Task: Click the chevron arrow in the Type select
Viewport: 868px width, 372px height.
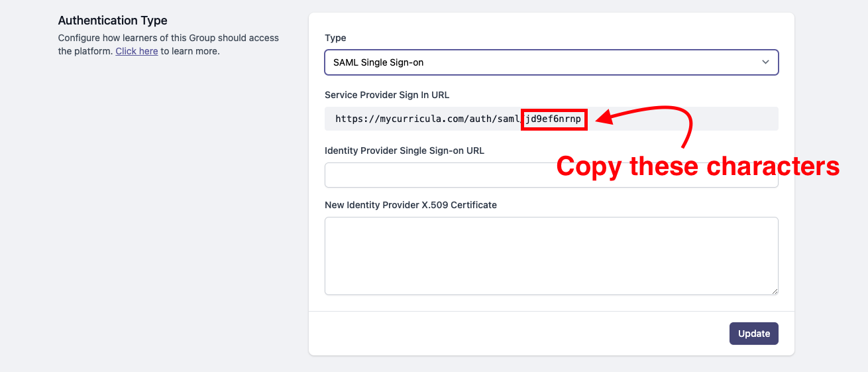Action: (x=765, y=62)
